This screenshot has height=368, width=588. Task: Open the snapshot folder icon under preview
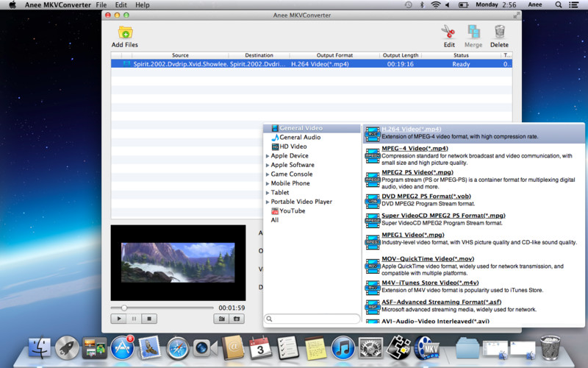pyautogui.click(x=237, y=319)
